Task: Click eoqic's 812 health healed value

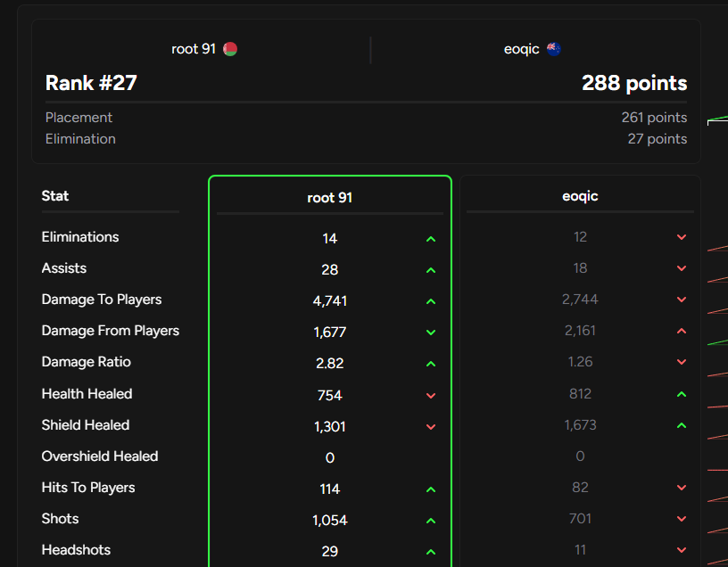Action: (x=580, y=394)
